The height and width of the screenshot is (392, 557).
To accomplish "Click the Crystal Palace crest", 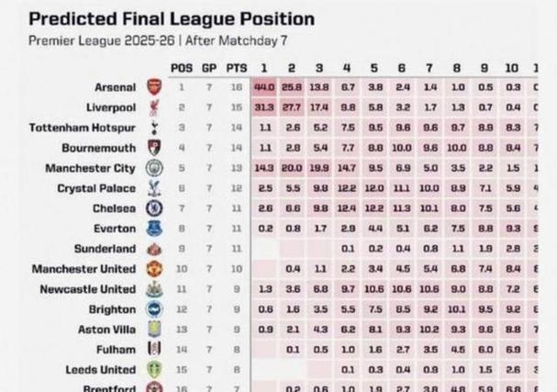I will tap(153, 188).
